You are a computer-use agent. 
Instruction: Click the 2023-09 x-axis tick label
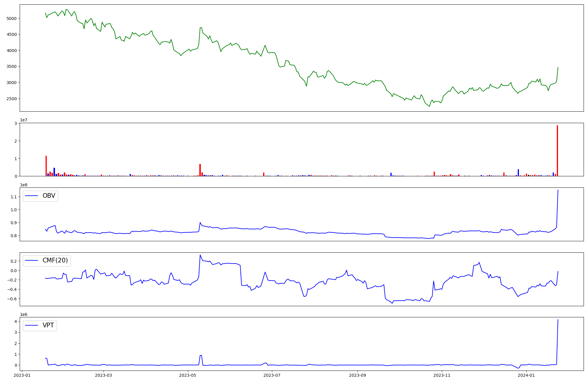tap(358, 375)
